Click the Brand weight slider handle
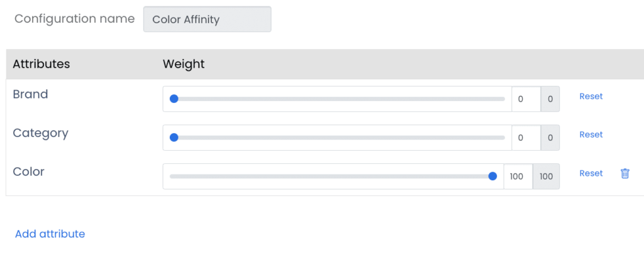644x255 pixels. 174,99
